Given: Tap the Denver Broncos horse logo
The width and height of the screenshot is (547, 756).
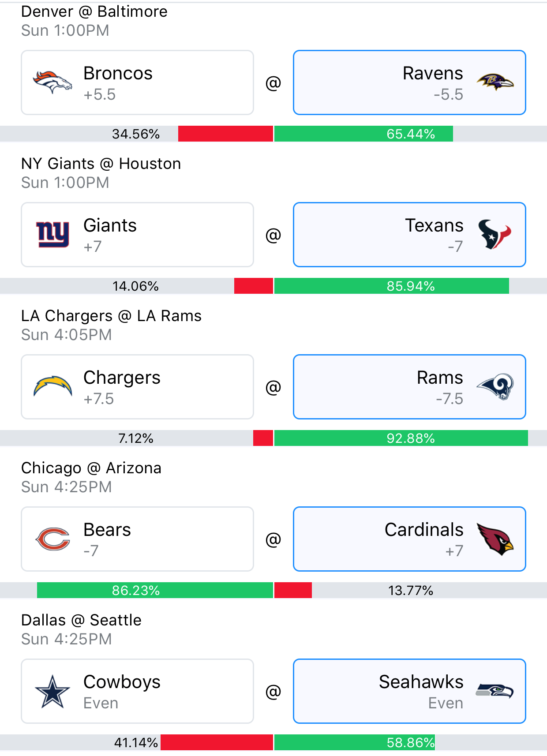Looking at the screenshot, I should (x=52, y=82).
